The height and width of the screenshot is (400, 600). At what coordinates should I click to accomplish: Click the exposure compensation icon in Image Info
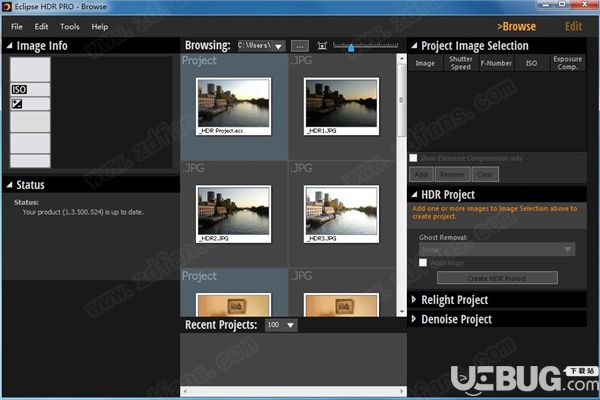(x=17, y=104)
